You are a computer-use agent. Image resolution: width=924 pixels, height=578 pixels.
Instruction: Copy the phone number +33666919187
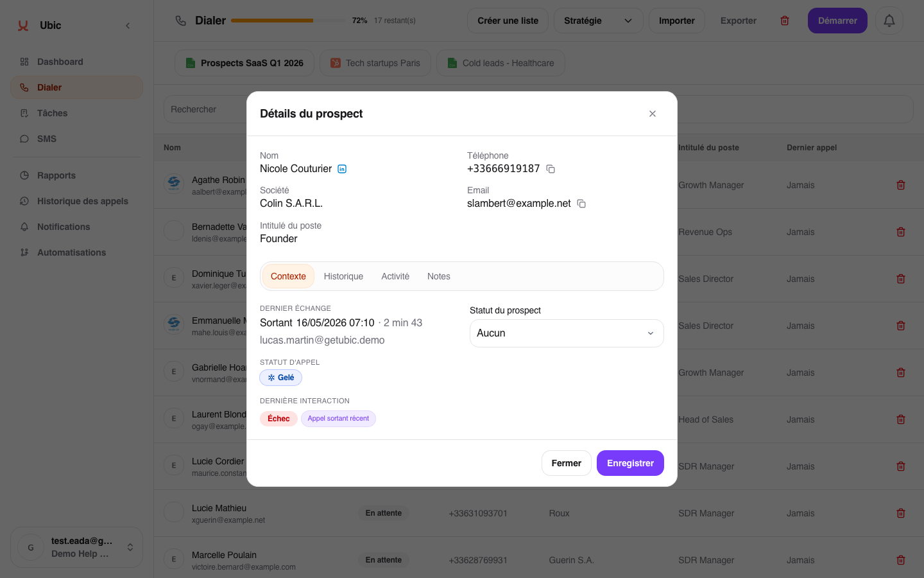[551, 169]
